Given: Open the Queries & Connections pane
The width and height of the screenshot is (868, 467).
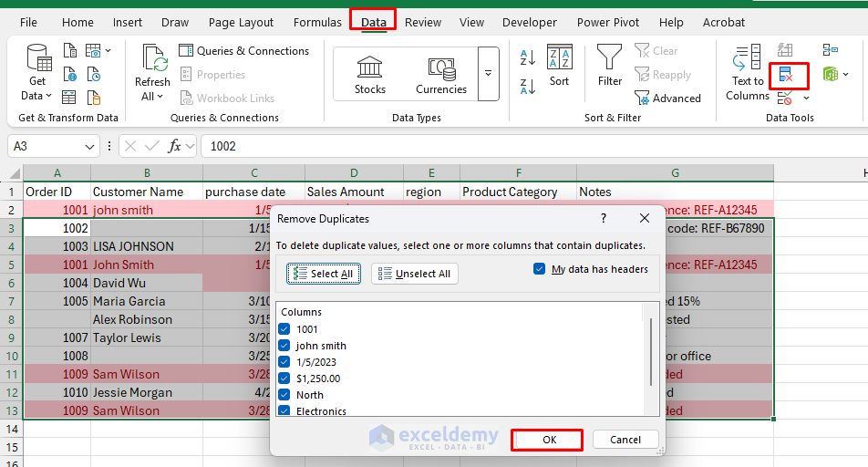Looking at the screenshot, I should [244, 50].
